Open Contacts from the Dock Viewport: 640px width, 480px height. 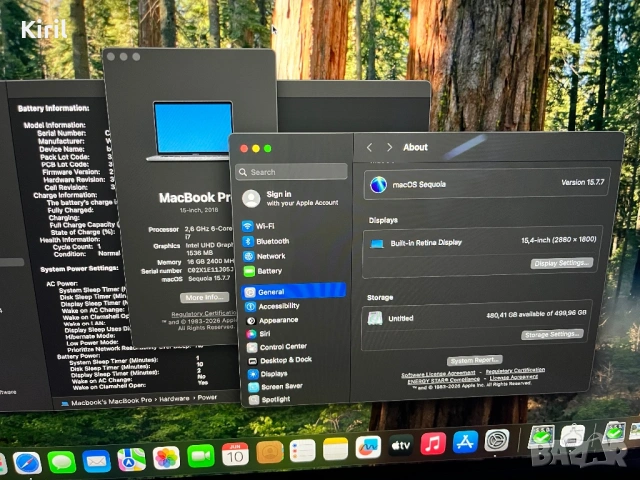pos(269,452)
